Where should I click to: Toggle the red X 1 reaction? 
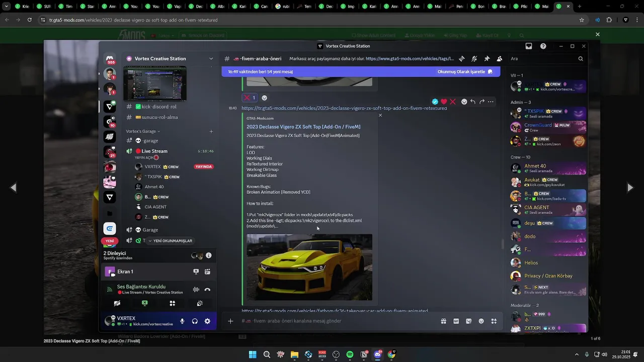(250, 98)
